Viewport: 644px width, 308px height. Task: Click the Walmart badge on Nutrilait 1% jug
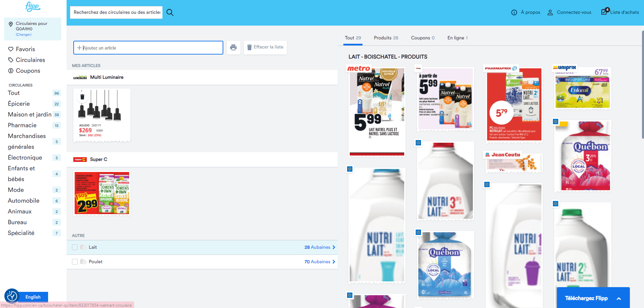click(x=487, y=184)
